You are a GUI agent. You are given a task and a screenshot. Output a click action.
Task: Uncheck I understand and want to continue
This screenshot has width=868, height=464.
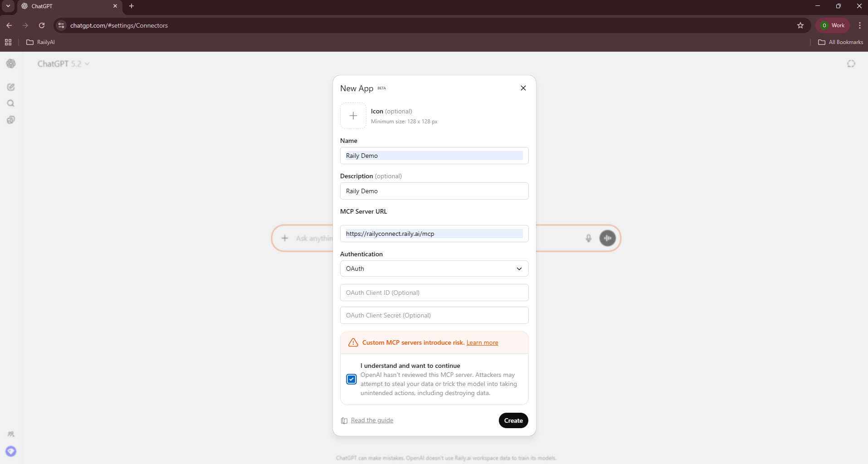tap(351, 379)
